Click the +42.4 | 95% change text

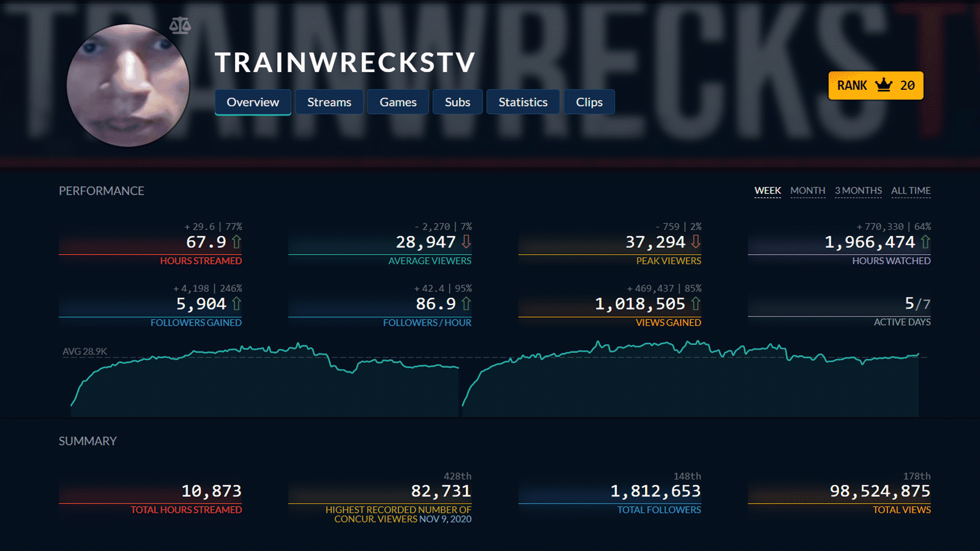[x=443, y=288]
